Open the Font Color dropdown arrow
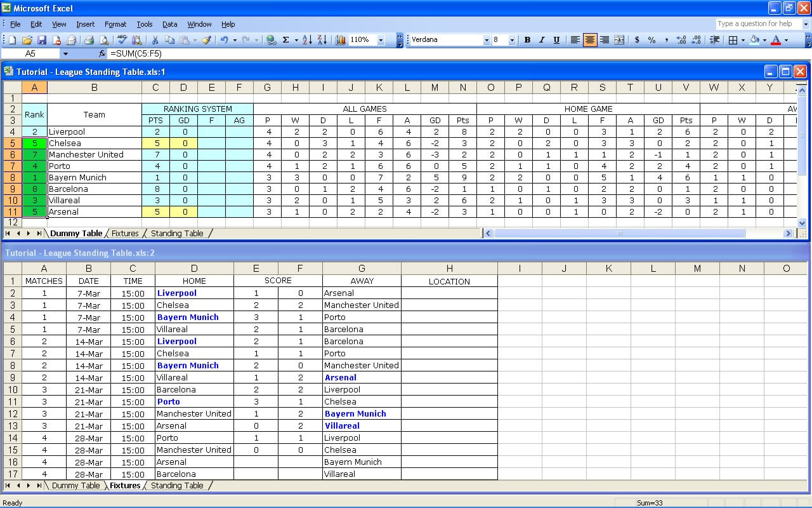The width and height of the screenshot is (812, 508). 785,40
